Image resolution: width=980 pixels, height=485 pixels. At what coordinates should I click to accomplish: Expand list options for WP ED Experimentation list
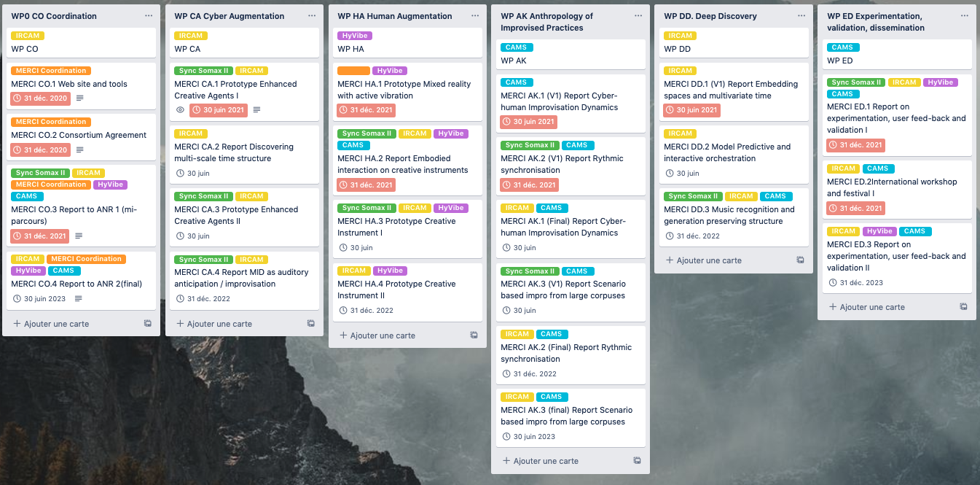click(965, 15)
